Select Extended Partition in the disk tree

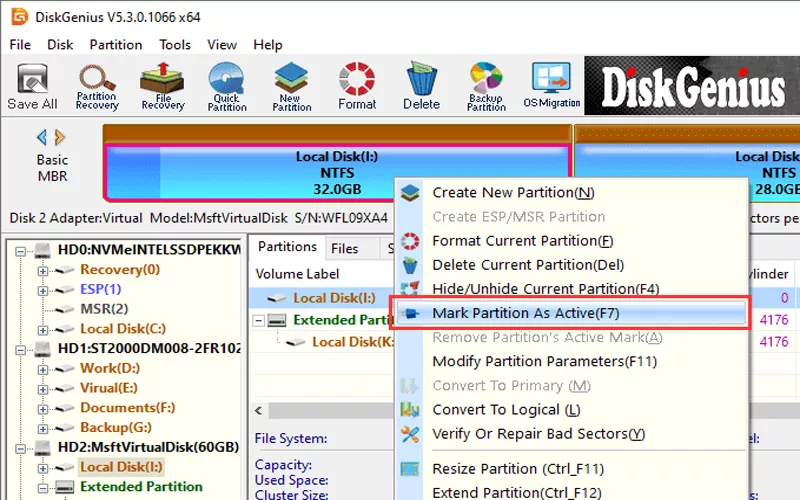click(141, 487)
